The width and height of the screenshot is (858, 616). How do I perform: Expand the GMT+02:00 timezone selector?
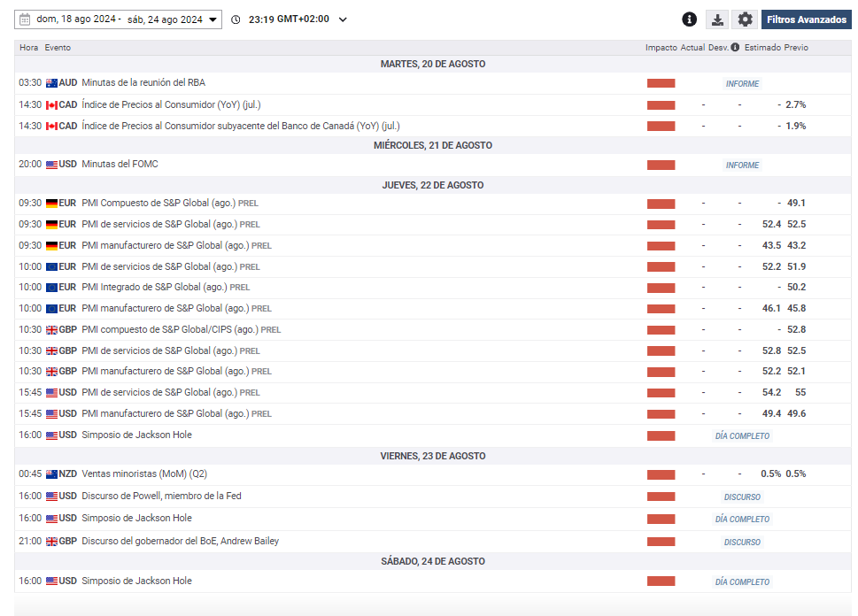(343, 19)
